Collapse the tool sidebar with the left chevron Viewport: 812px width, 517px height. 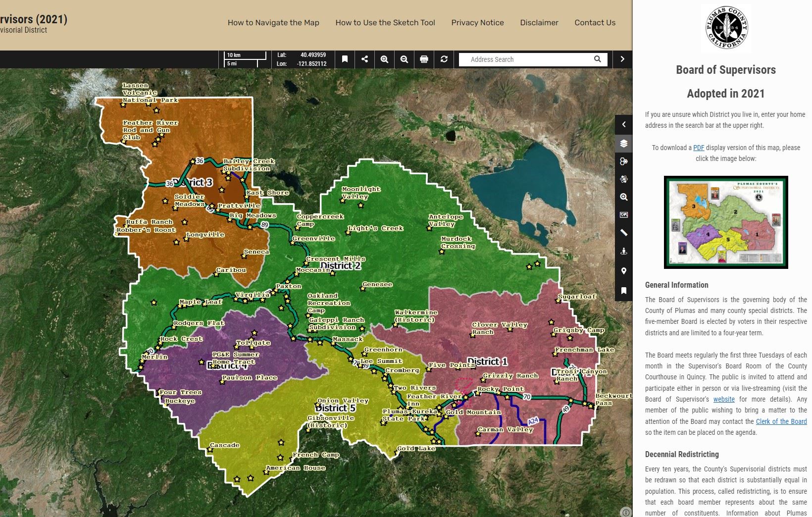(623, 125)
